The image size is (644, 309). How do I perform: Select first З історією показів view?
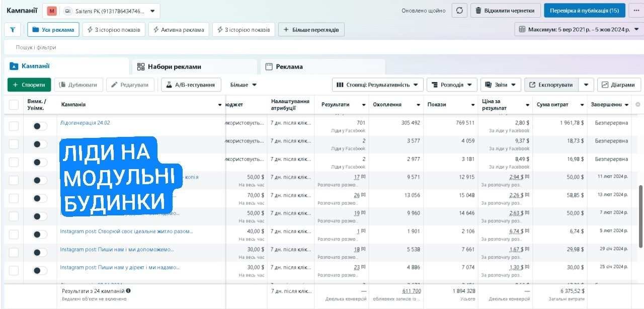click(x=114, y=30)
